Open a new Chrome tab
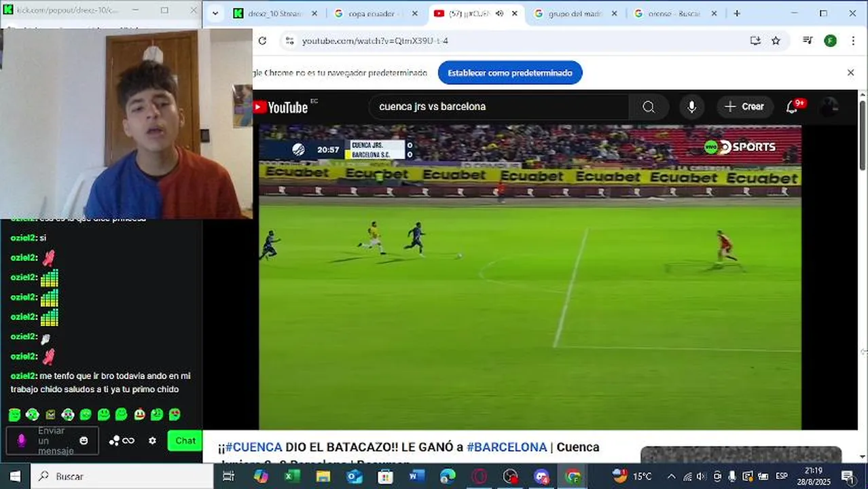Viewport: 868px width, 489px height. click(737, 13)
